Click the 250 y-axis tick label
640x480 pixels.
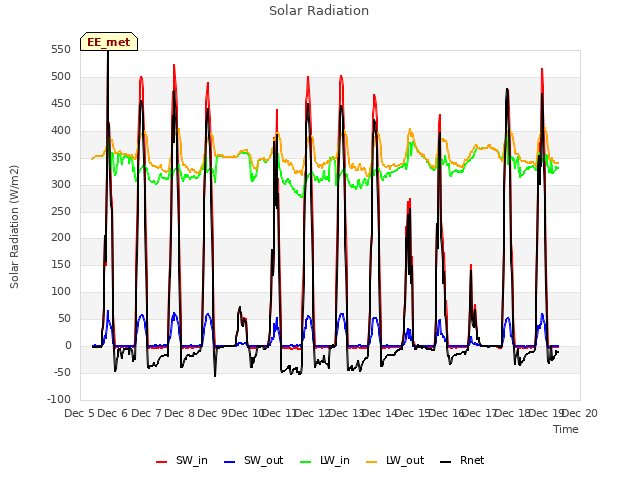pyautogui.click(x=61, y=211)
